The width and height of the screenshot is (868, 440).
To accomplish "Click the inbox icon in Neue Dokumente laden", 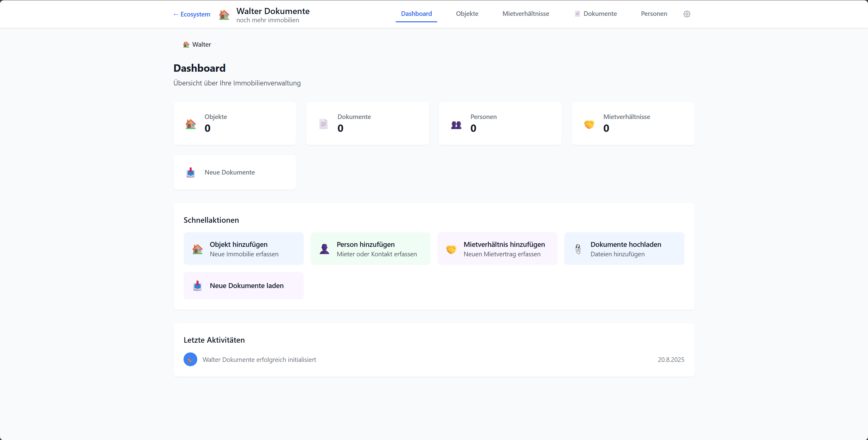I will [198, 286].
